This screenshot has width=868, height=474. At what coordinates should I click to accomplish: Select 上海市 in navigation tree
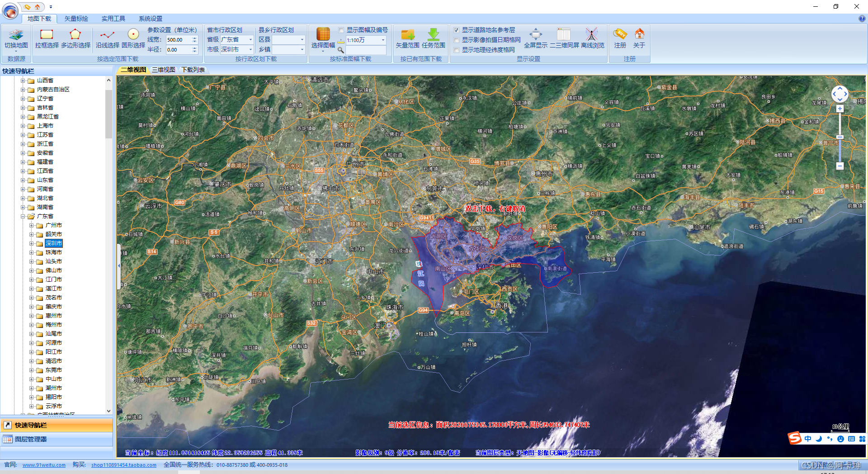(45, 126)
